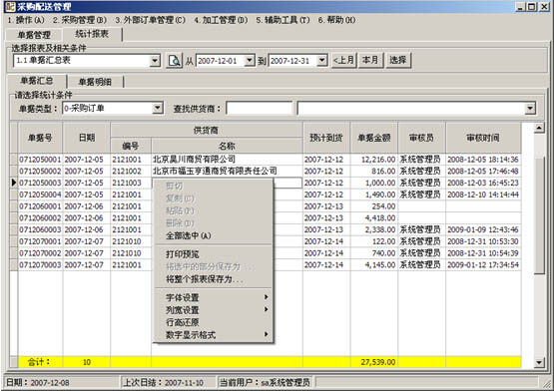Click 当前用户 status bar entry
The height and width of the screenshot is (392, 554).
tap(265, 382)
